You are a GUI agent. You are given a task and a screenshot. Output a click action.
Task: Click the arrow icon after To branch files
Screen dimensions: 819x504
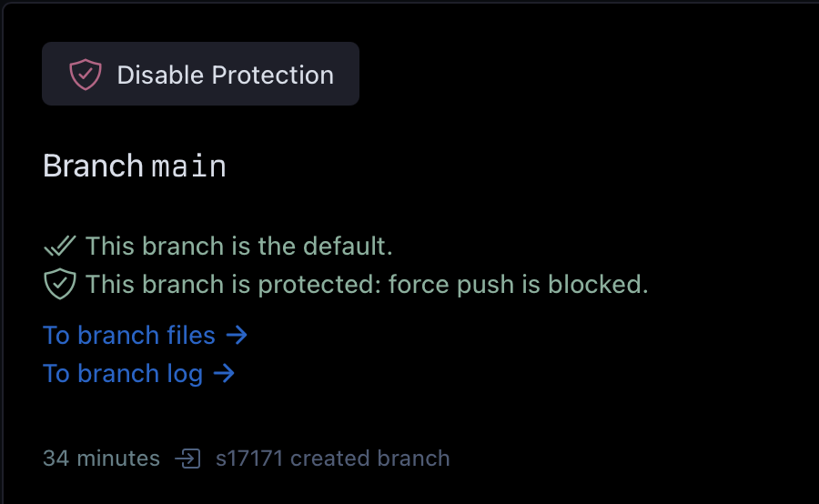(237, 335)
